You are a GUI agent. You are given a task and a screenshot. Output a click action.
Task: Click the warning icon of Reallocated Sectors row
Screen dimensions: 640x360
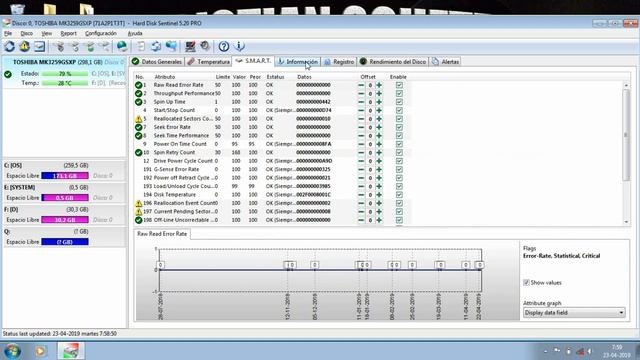pyautogui.click(x=138, y=119)
